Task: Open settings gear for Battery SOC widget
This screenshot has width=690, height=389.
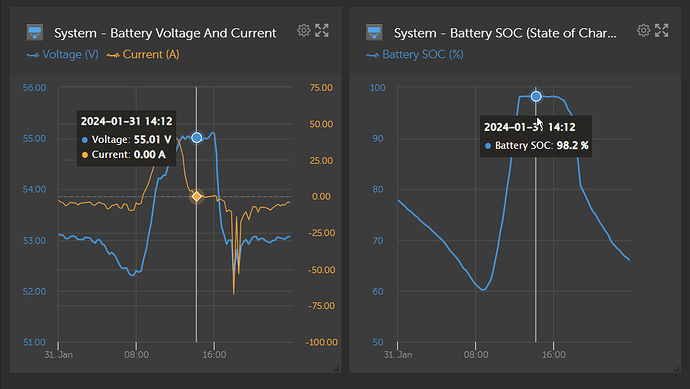Action: point(643,30)
